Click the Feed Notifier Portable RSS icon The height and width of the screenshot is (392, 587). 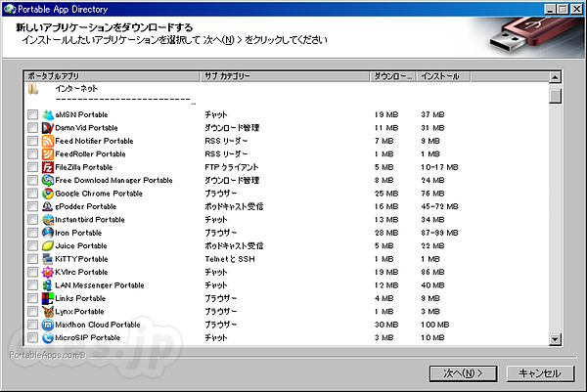coord(47,141)
